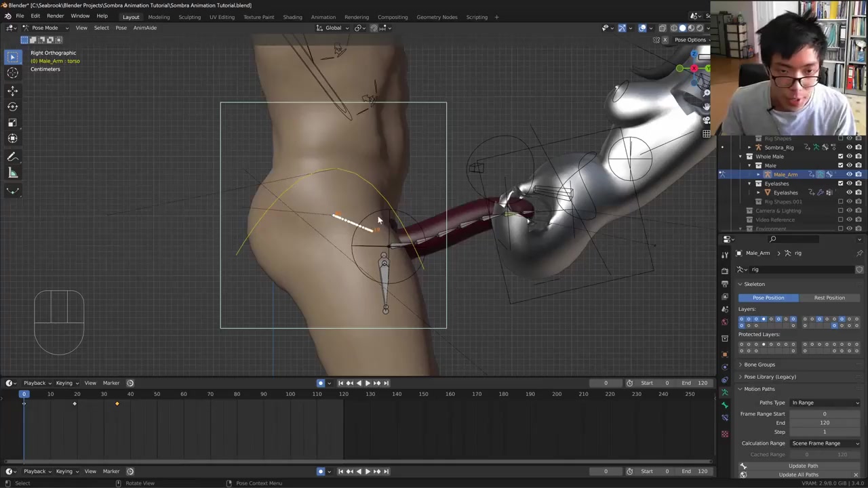This screenshot has width=868, height=488.
Task: Click the End frame range field
Action: click(x=824, y=423)
